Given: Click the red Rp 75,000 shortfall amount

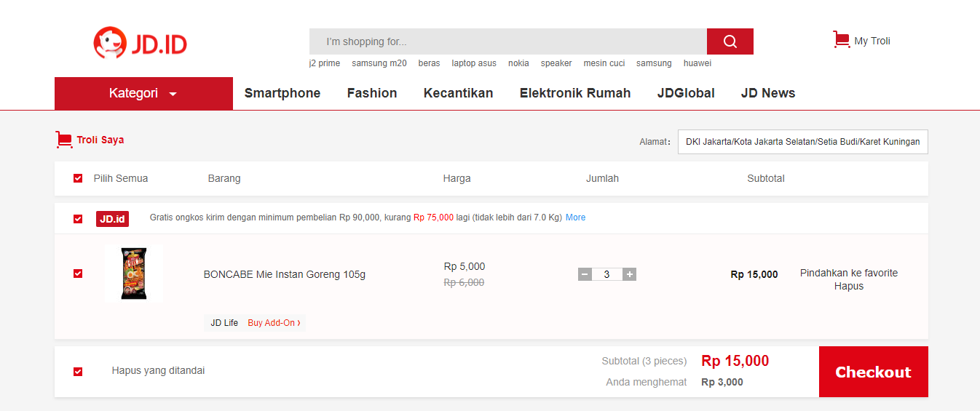Looking at the screenshot, I should pyautogui.click(x=434, y=218).
